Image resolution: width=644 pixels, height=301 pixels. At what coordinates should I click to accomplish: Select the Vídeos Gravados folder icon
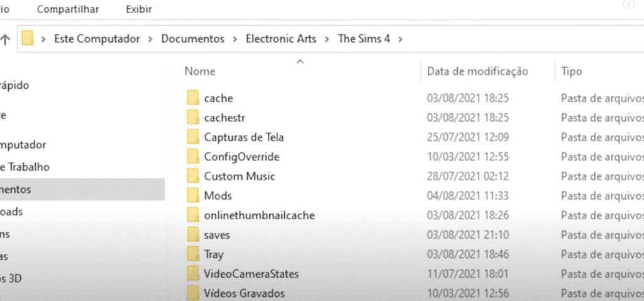(192, 293)
